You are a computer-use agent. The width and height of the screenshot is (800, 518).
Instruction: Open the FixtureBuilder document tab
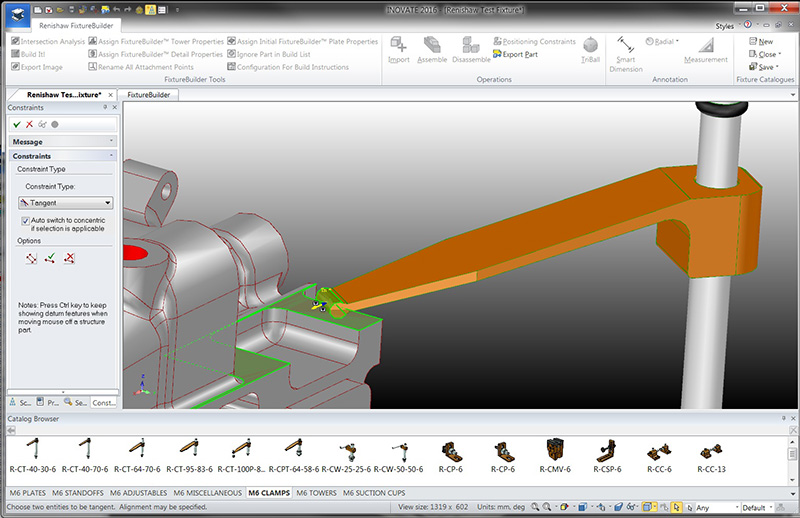147,94
